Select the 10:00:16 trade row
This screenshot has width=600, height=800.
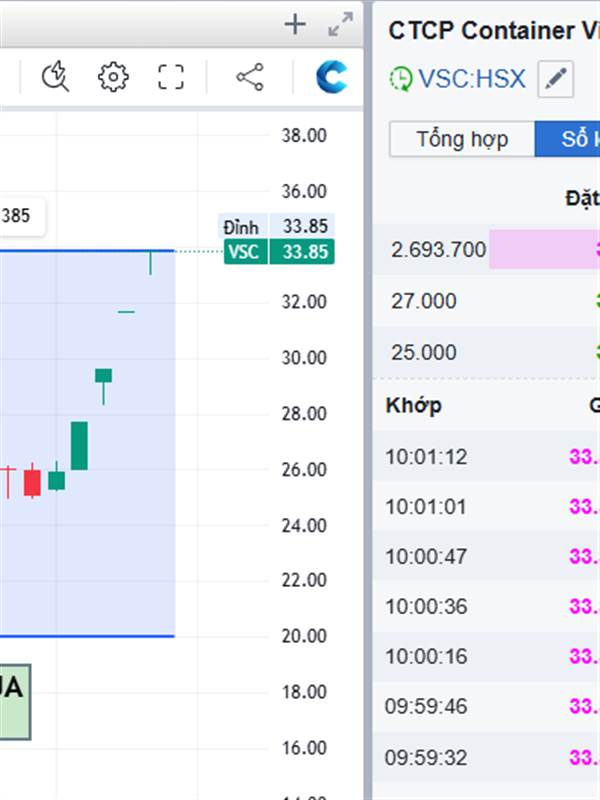(x=486, y=656)
